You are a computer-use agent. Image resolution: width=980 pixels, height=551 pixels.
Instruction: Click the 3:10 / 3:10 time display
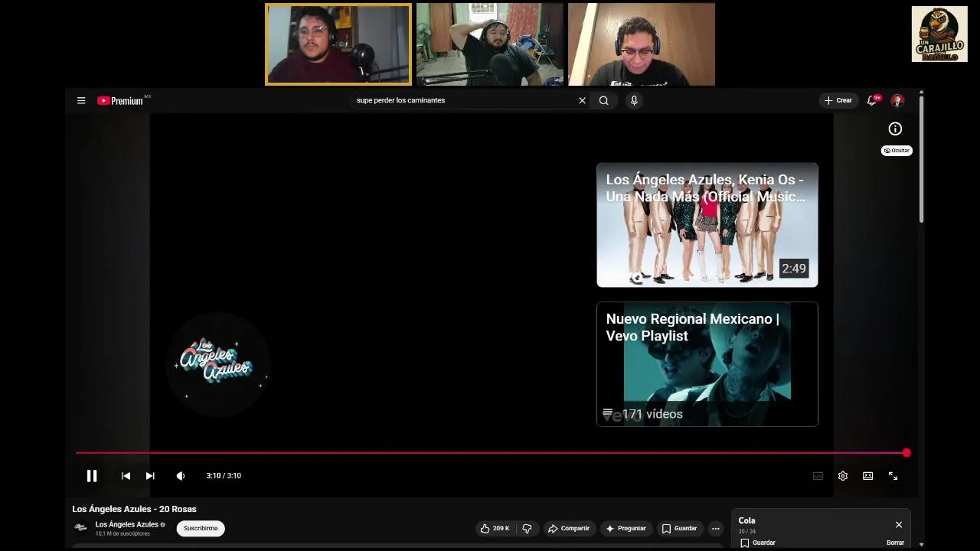point(224,476)
